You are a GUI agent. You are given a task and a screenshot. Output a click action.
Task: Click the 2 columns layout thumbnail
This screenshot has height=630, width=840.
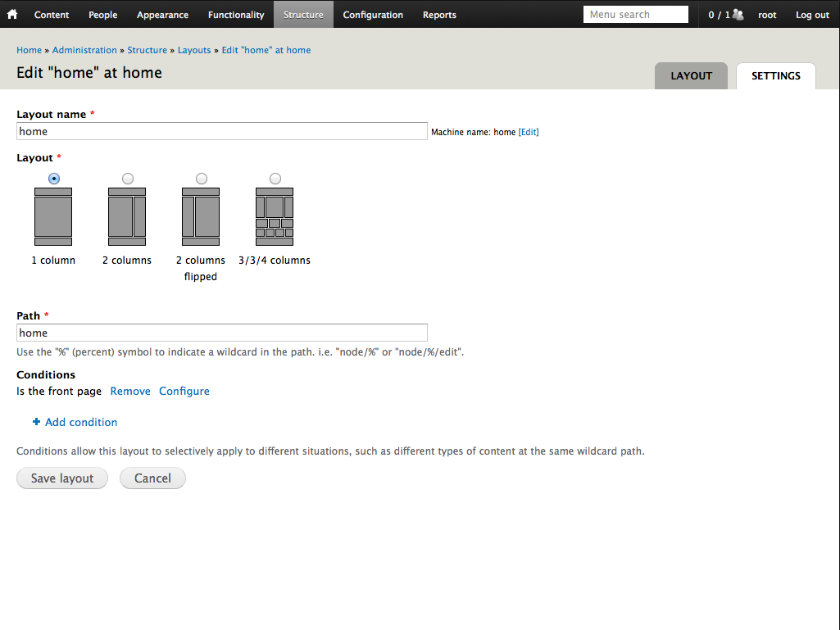(x=127, y=216)
